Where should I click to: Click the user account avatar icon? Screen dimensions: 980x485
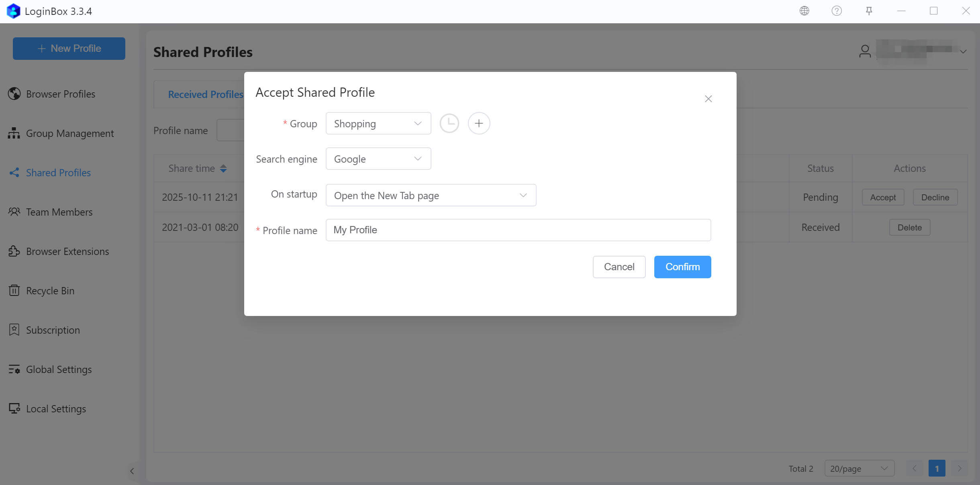coord(865,51)
